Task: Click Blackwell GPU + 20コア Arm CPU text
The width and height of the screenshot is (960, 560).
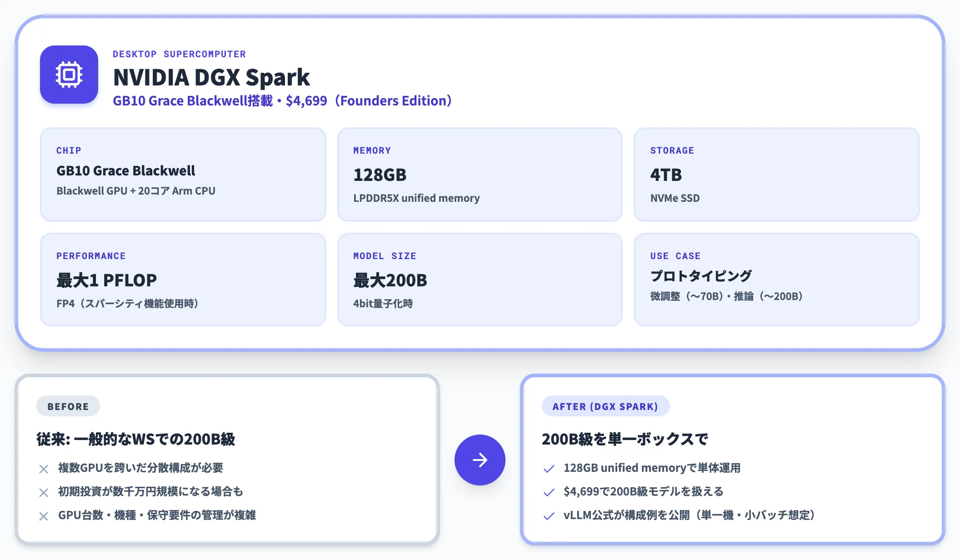Action: click(x=136, y=191)
